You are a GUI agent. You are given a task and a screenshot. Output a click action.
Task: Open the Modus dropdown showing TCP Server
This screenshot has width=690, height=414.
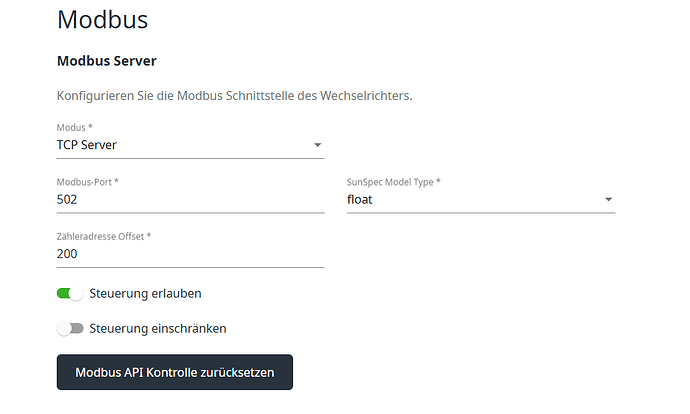pos(190,145)
